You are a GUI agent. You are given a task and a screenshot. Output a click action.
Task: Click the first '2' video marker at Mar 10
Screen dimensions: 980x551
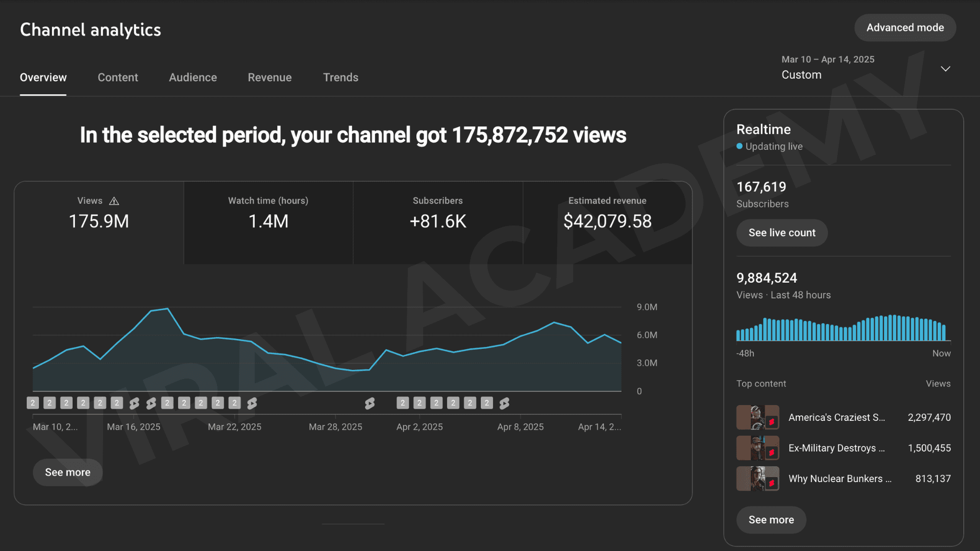(33, 403)
